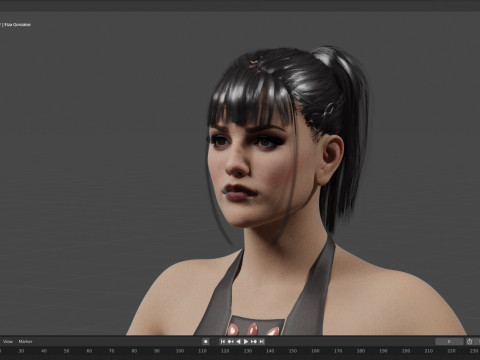Open the Marker menu in the timeline
480x360 pixels.
[25, 341]
